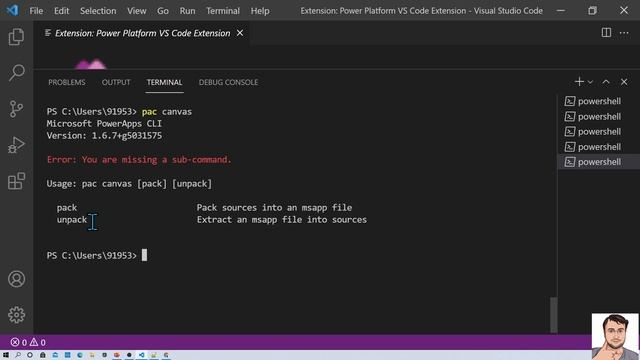Screen dimensions: 640x360
Task: Open the Help menu
Action: click(260, 11)
